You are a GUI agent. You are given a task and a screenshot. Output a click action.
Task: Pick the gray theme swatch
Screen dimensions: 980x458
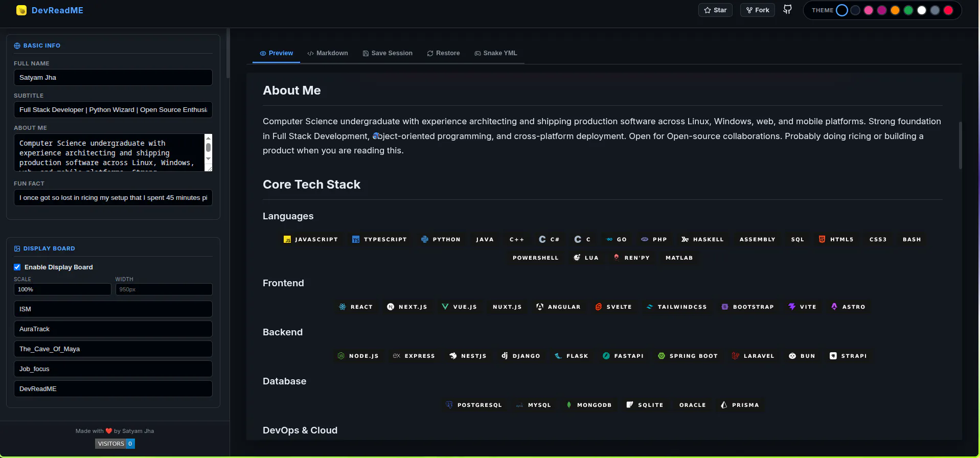[x=935, y=10]
